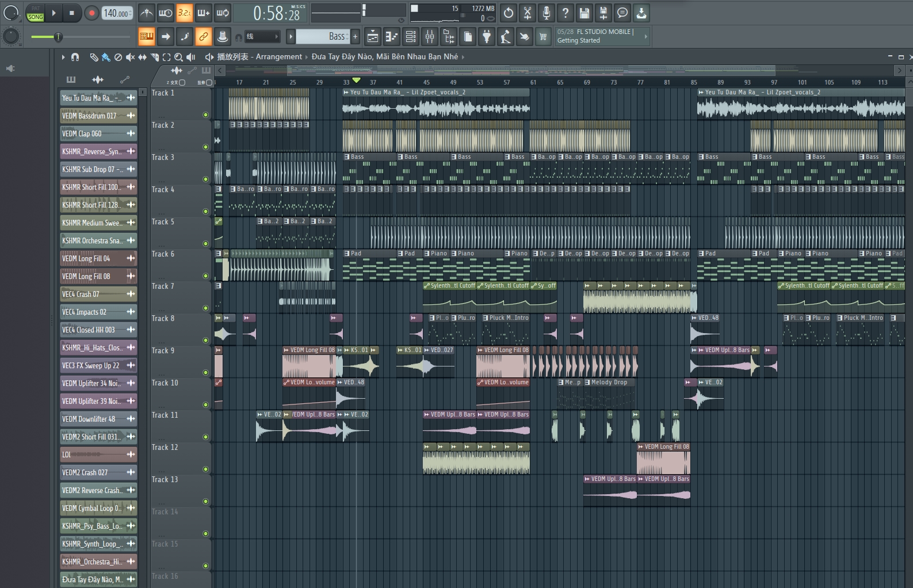The width and height of the screenshot is (913, 588).
Task: Start playback with the play button
Action: point(54,13)
